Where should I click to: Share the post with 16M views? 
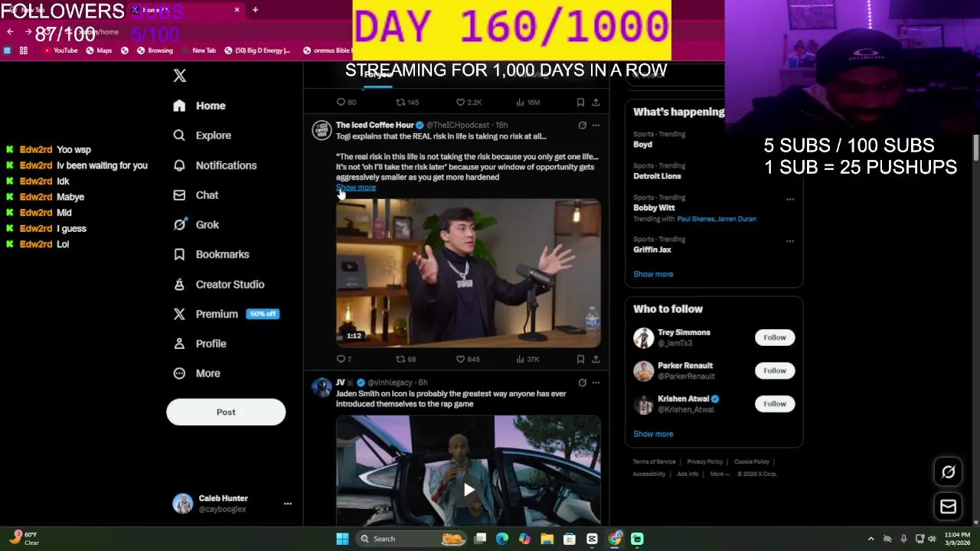click(x=596, y=102)
